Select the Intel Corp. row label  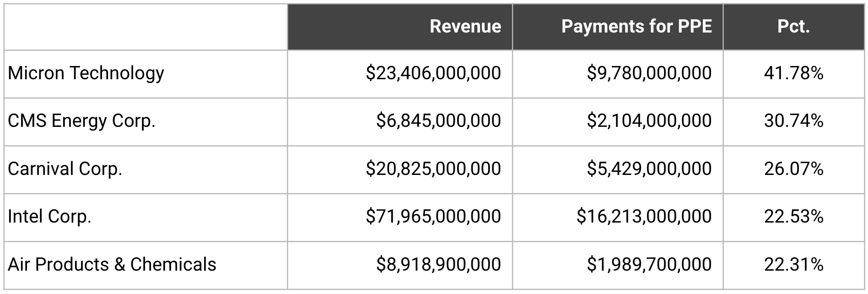[x=49, y=217]
